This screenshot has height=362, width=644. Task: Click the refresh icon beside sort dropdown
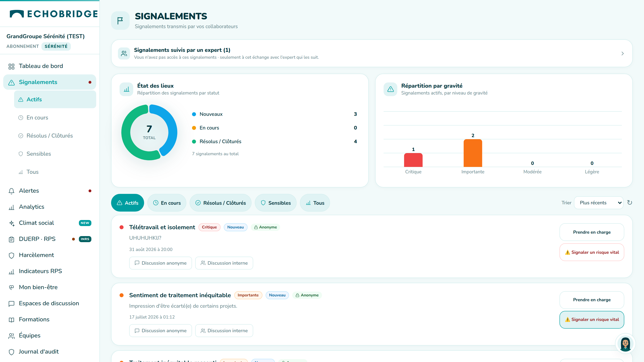click(630, 203)
